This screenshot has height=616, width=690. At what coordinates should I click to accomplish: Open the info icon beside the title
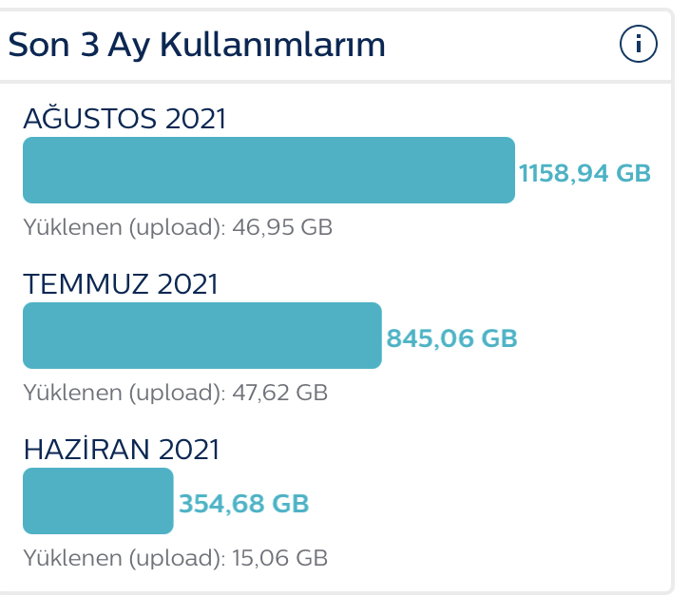click(x=639, y=44)
